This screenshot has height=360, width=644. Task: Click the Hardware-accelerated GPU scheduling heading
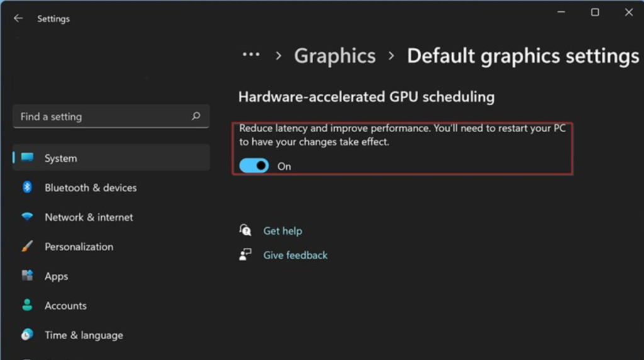(x=367, y=97)
